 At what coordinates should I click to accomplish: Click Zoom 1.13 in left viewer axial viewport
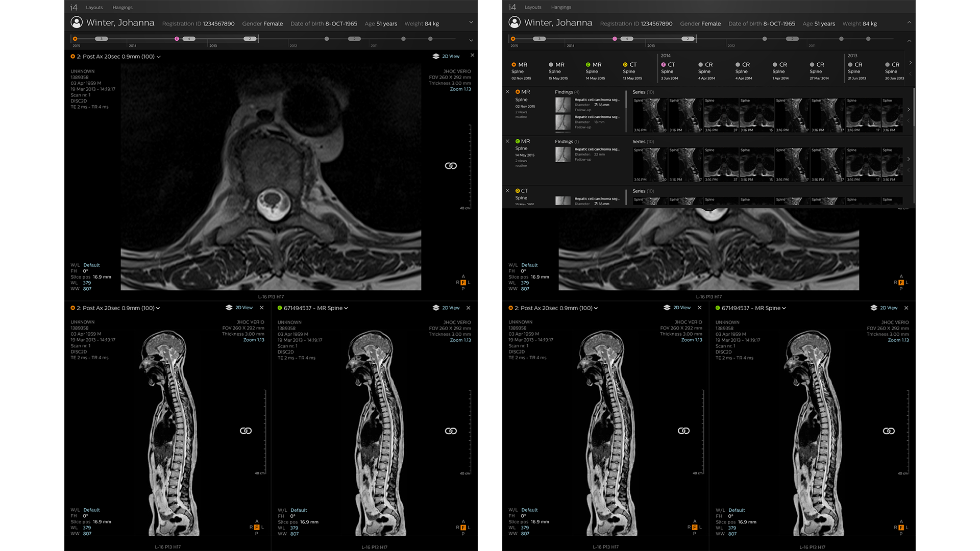coord(460,89)
